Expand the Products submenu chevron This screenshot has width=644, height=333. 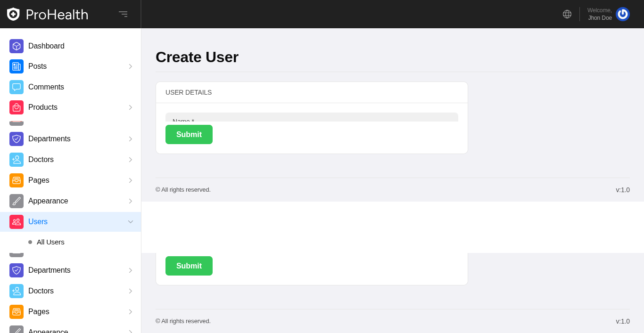[131, 107]
